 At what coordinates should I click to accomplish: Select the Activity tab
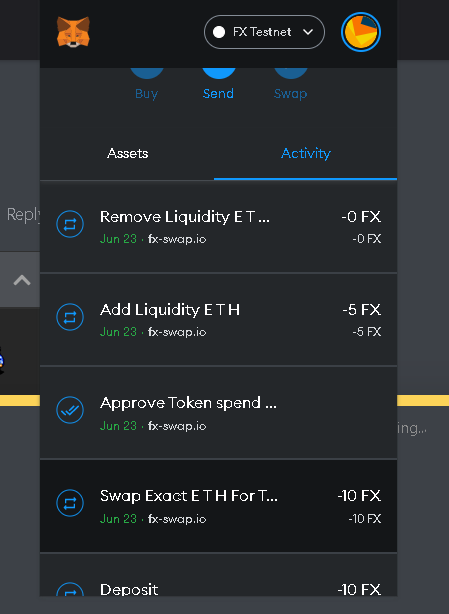(305, 154)
